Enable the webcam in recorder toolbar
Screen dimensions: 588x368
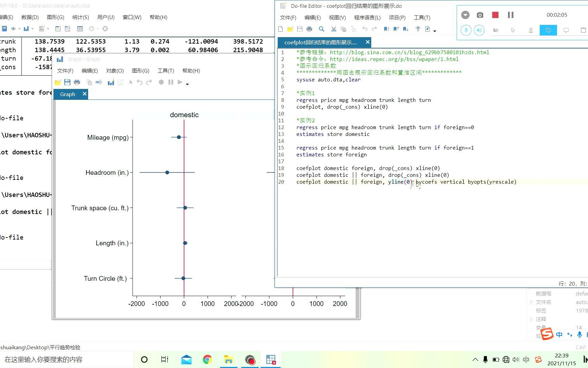[496, 30]
